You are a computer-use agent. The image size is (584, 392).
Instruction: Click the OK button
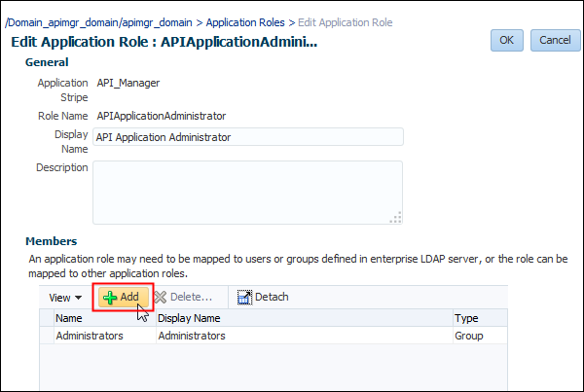click(x=506, y=40)
